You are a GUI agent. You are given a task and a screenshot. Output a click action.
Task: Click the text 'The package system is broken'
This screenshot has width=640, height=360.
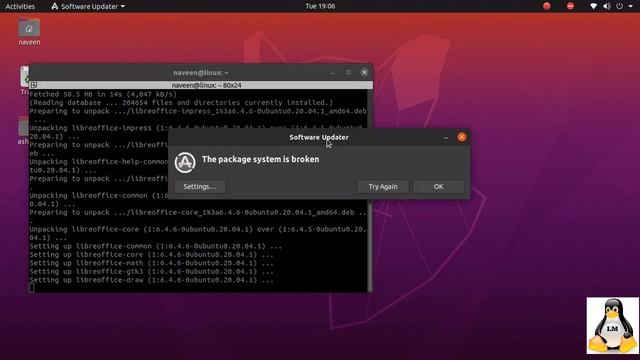pos(260,159)
